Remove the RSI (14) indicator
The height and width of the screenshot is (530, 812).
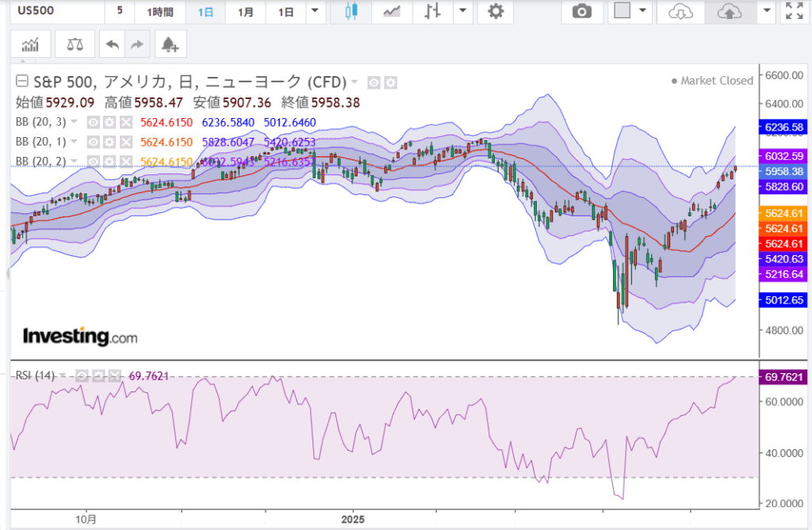pos(115,376)
